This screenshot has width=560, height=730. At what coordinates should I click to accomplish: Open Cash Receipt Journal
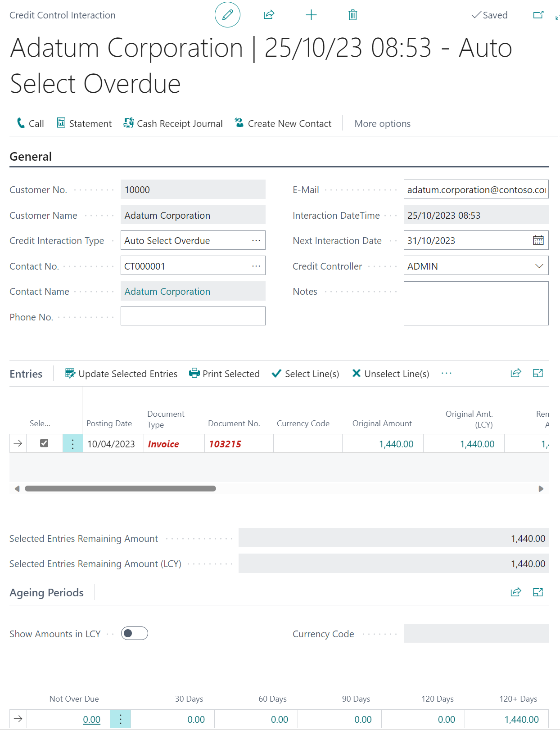tap(173, 123)
